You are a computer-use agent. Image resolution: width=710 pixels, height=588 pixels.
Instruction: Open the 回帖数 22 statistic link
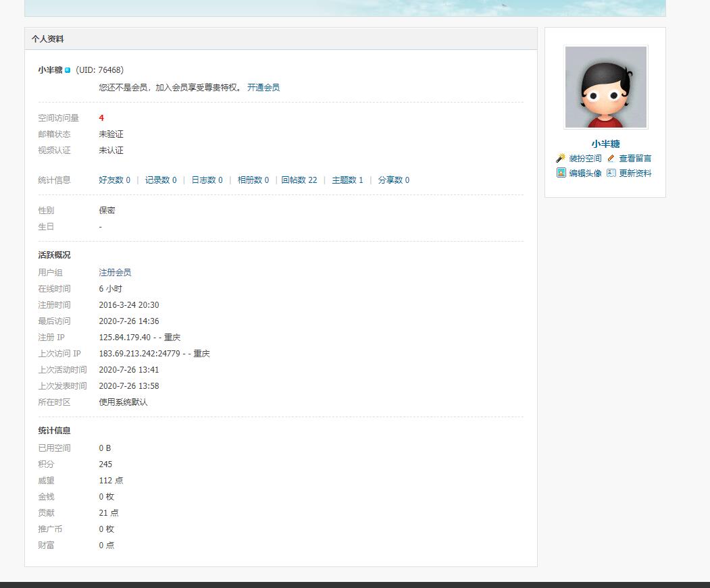tap(299, 180)
